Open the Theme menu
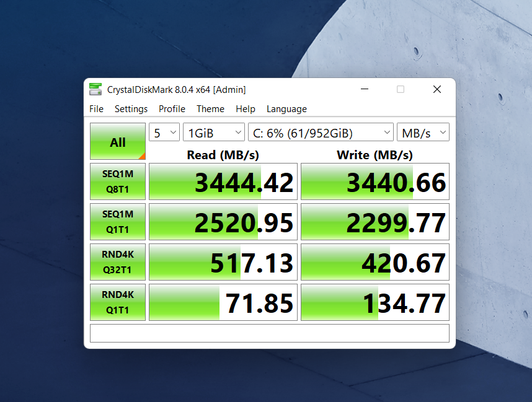Screen dimensions: 532x402 pyautogui.click(x=210, y=109)
